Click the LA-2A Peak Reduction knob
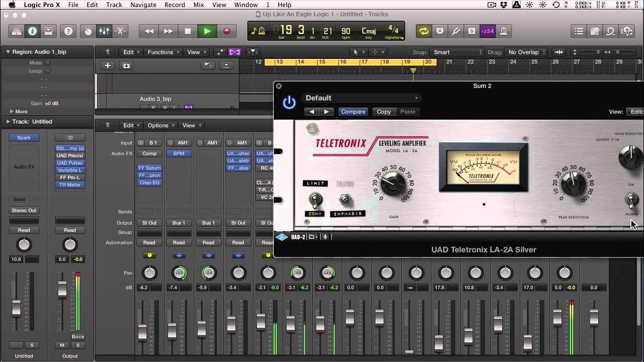 [573, 184]
